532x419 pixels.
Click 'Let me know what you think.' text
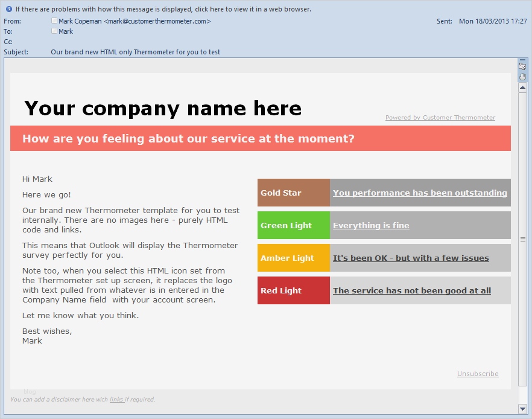(80, 315)
